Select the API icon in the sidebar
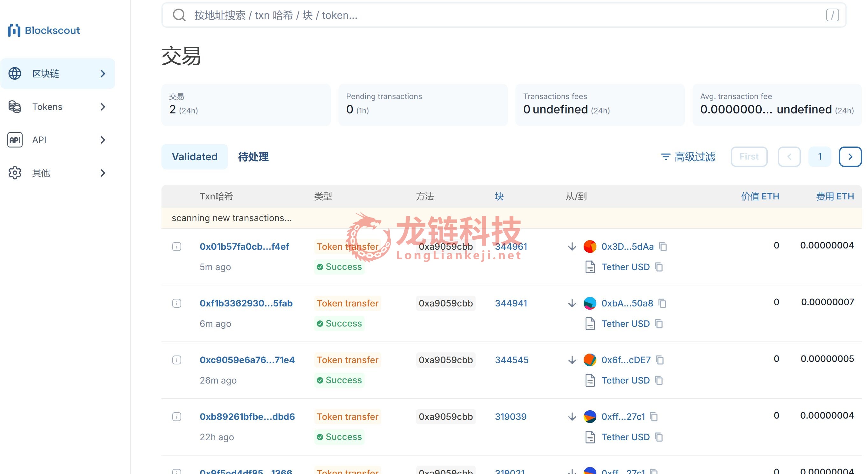The width and height of the screenshot is (868, 474). tap(15, 140)
